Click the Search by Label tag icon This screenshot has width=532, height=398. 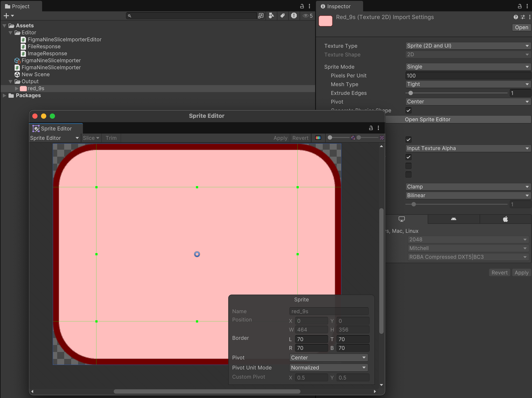point(283,16)
